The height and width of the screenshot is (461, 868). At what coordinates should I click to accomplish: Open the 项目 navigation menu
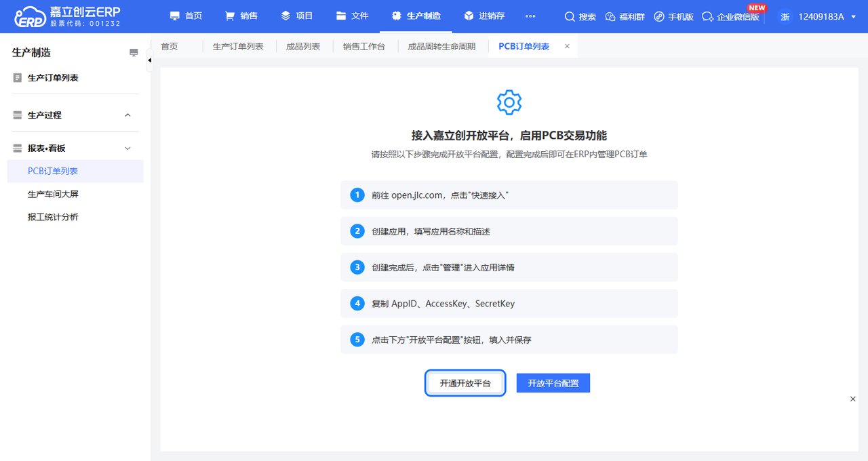297,16
